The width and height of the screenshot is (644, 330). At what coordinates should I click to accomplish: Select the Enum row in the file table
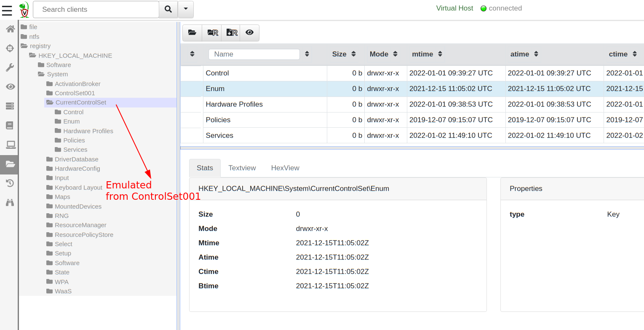(x=215, y=89)
